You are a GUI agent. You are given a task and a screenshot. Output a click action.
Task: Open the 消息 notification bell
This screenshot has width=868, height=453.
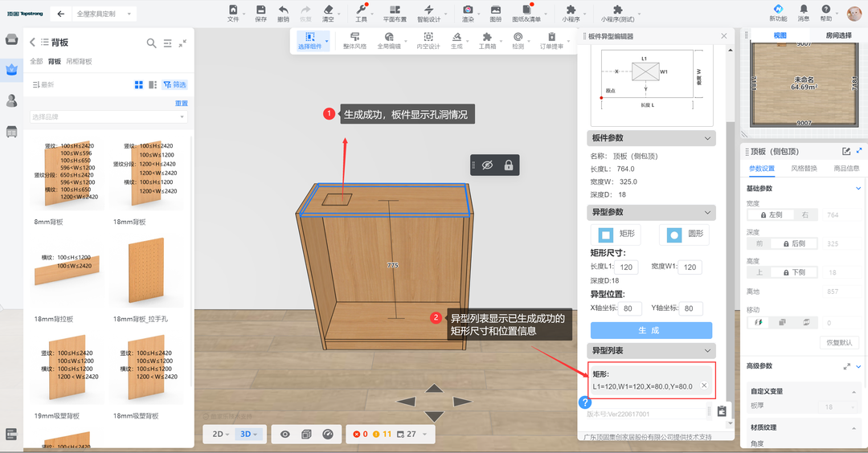(804, 10)
